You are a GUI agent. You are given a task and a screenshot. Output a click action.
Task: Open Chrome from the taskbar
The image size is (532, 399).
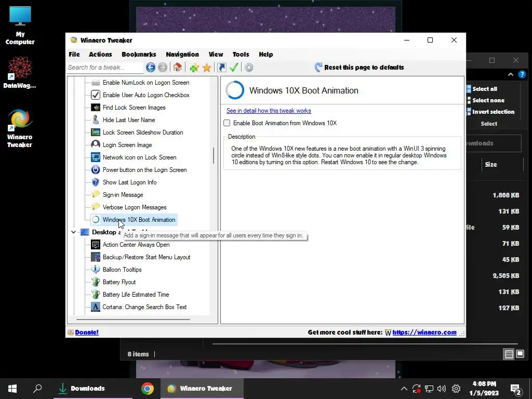(x=147, y=389)
